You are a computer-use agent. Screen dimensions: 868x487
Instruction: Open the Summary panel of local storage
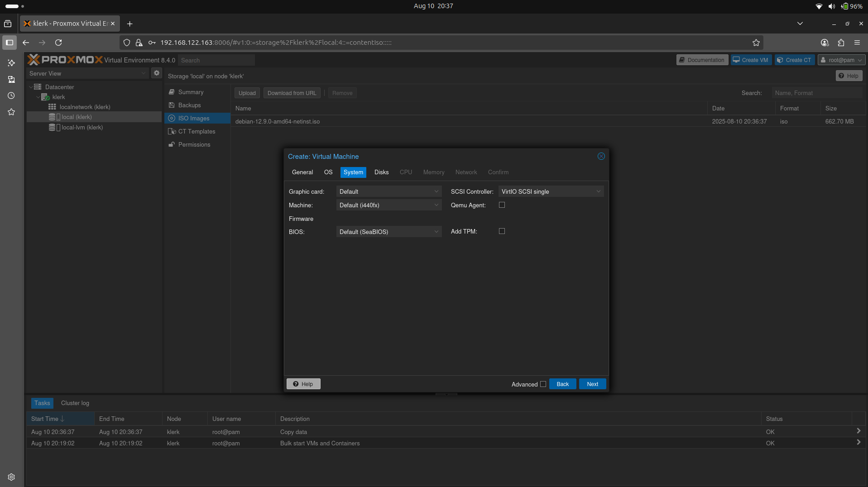(x=191, y=92)
